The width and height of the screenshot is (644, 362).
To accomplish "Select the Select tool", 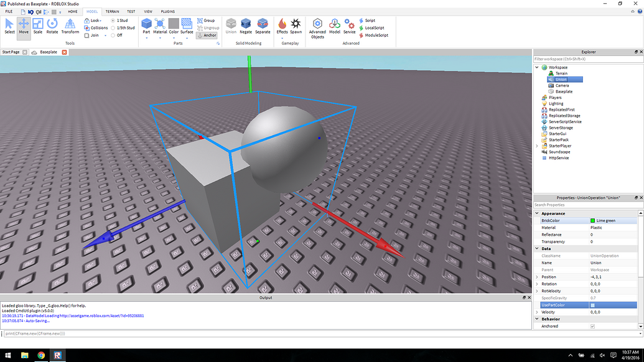I will pos(9,26).
